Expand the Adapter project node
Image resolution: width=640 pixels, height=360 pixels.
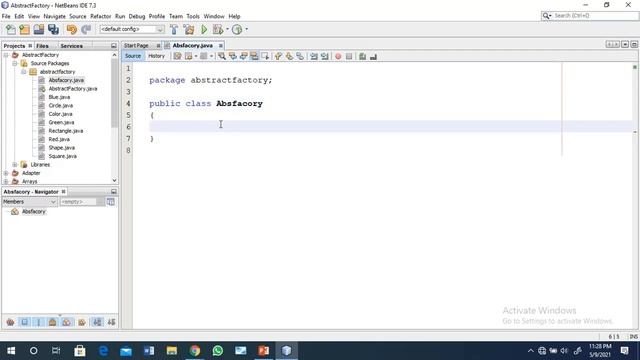coord(6,173)
